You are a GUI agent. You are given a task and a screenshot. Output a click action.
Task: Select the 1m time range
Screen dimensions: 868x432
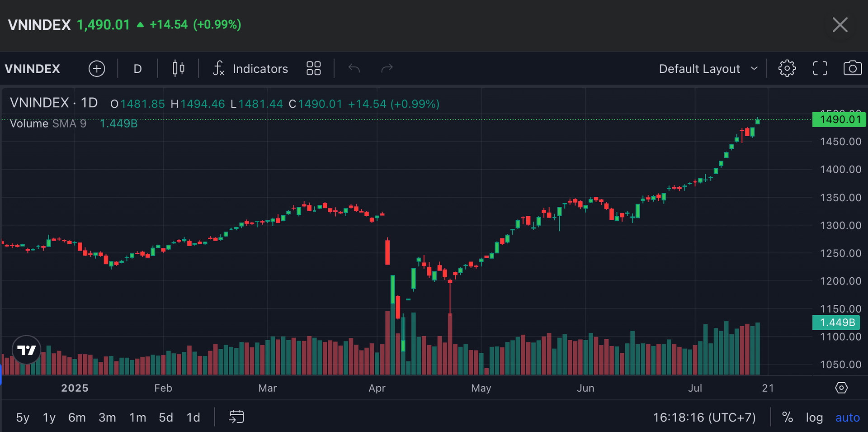click(137, 418)
